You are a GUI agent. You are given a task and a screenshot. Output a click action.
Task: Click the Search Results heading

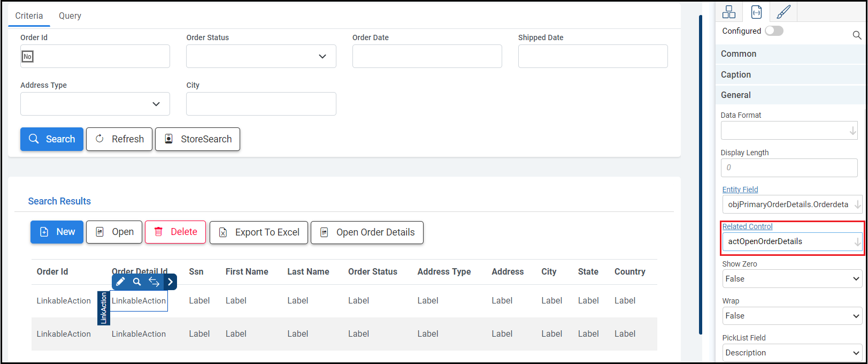(59, 201)
